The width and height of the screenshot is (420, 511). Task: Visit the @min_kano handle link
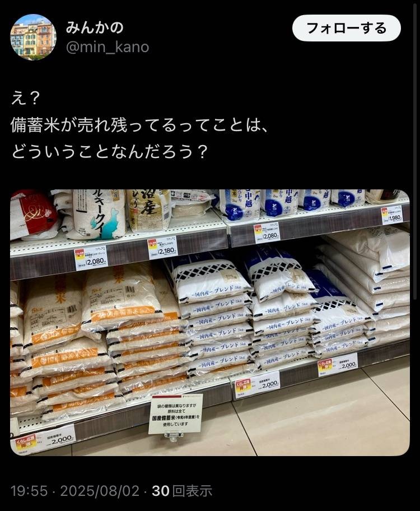[x=108, y=47]
